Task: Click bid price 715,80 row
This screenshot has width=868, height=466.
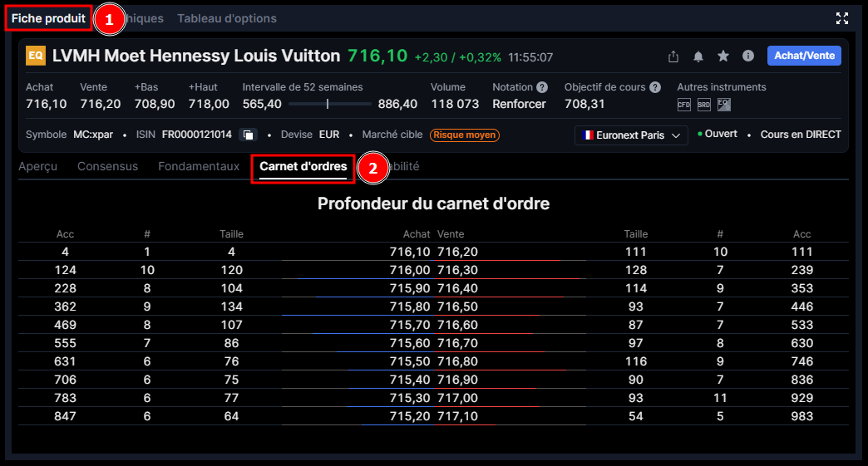Action: tap(410, 307)
